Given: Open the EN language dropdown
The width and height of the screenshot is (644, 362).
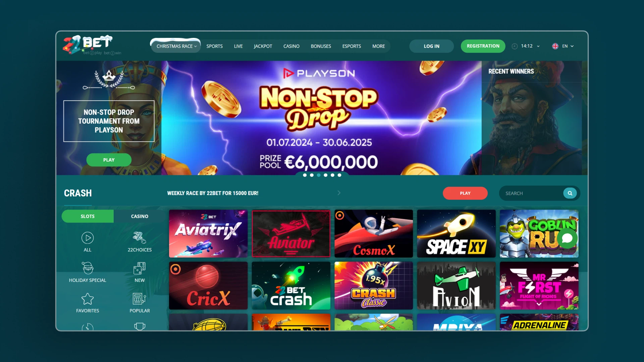Looking at the screenshot, I should click(563, 46).
